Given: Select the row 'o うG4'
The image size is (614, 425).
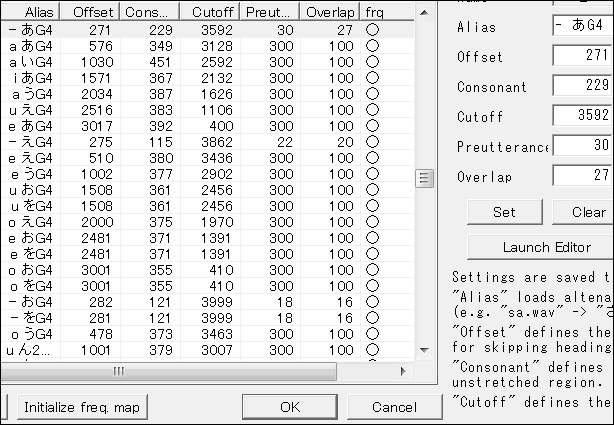Looking at the screenshot, I should (207, 334).
